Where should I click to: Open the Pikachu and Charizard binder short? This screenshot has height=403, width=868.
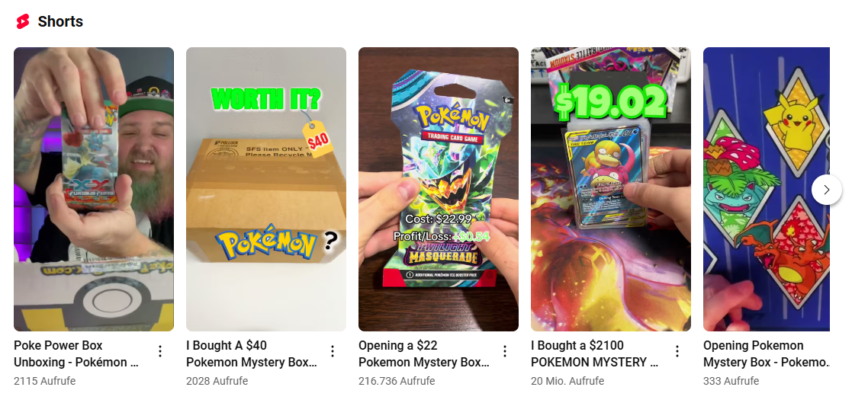click(x=766, y=189)
